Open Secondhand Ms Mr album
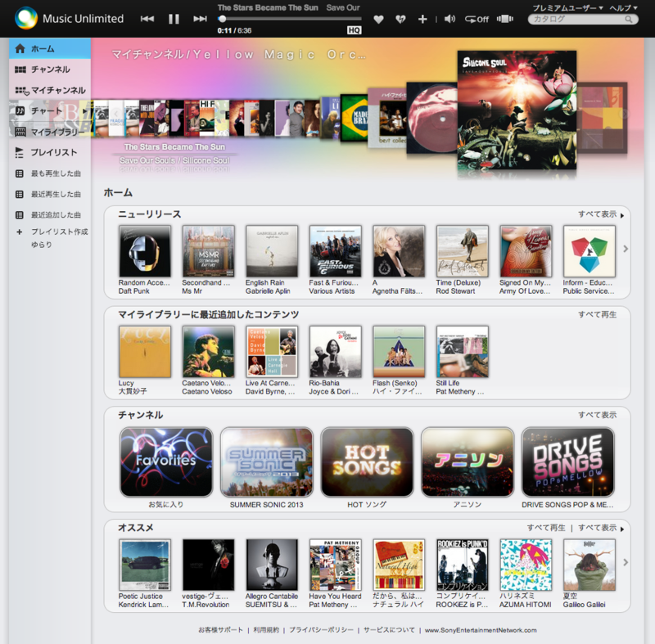Screen dimensions: 655x644 pos(208,251)
